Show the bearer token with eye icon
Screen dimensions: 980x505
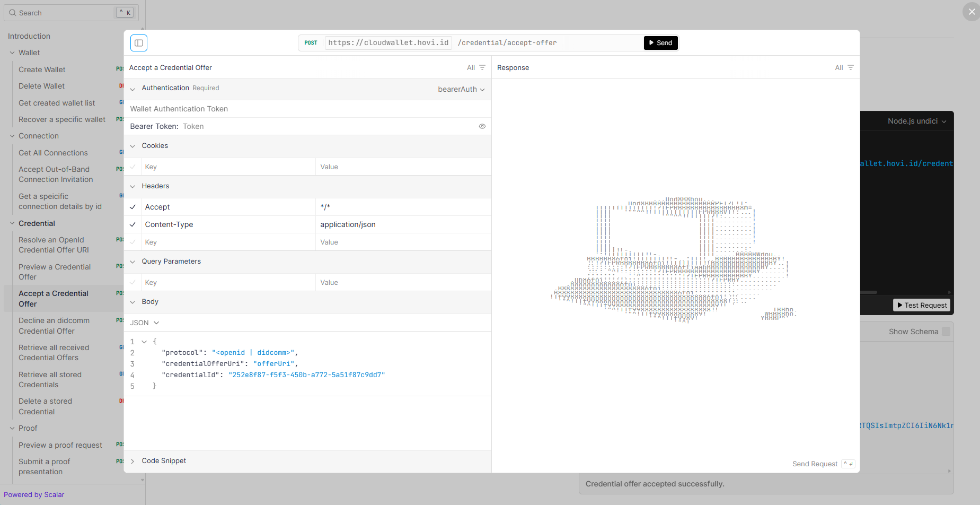[482, 126]
